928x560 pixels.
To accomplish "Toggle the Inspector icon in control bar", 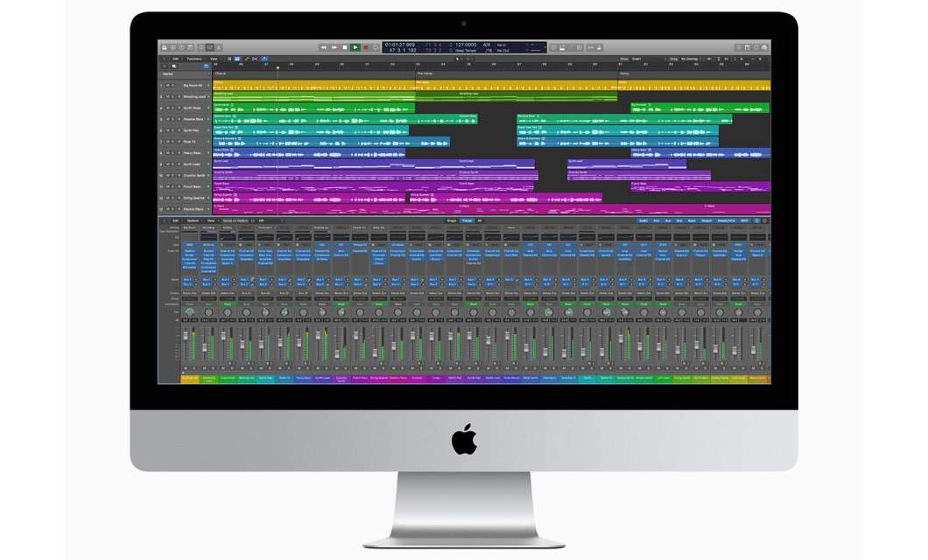I will (x=173, y=47).
